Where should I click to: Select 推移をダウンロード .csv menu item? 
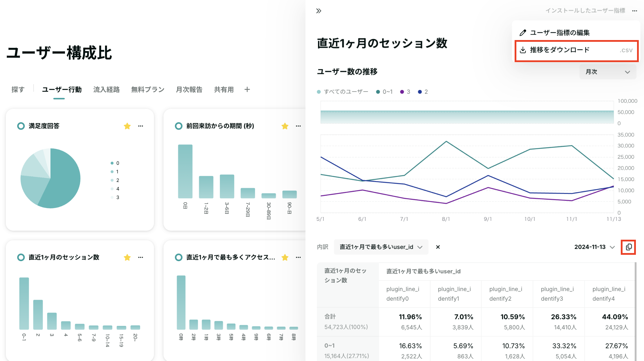[577, 51]
